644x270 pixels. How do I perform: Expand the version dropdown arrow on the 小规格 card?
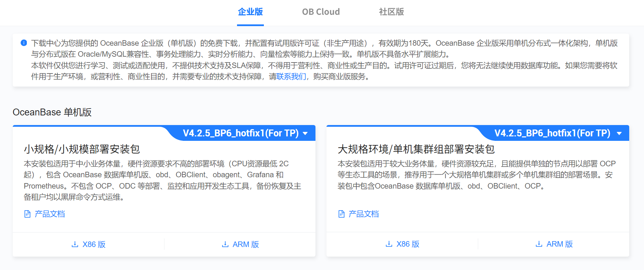click(305, 134)
